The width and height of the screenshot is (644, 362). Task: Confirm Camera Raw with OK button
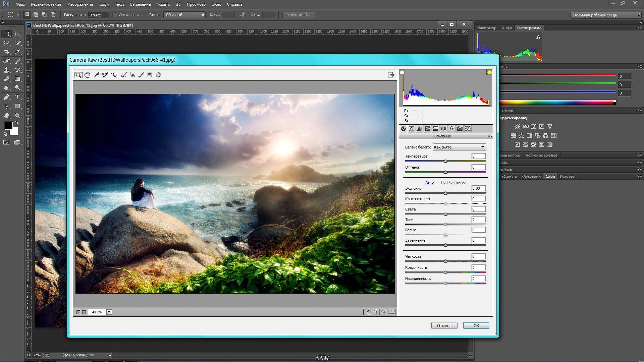[x=476, y=325]
